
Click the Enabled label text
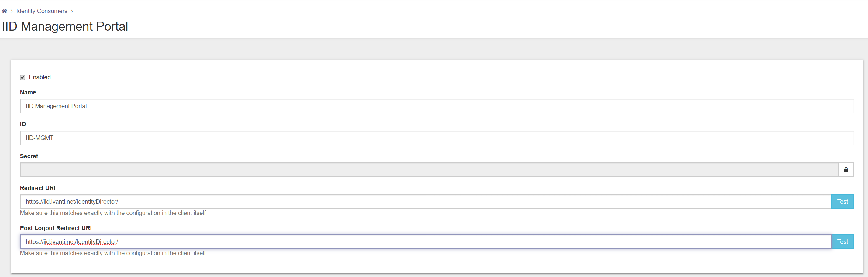click(40, 77)
